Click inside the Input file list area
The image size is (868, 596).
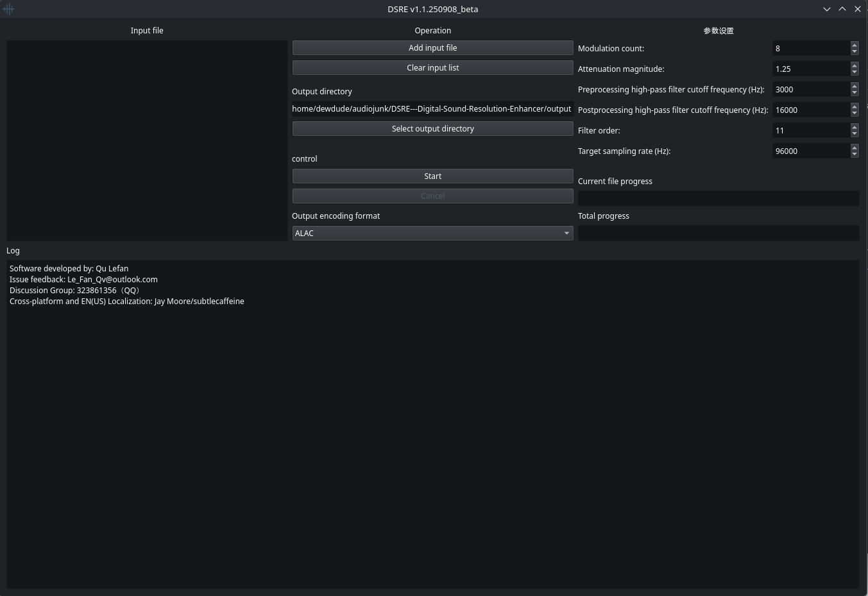click(147, 140)
